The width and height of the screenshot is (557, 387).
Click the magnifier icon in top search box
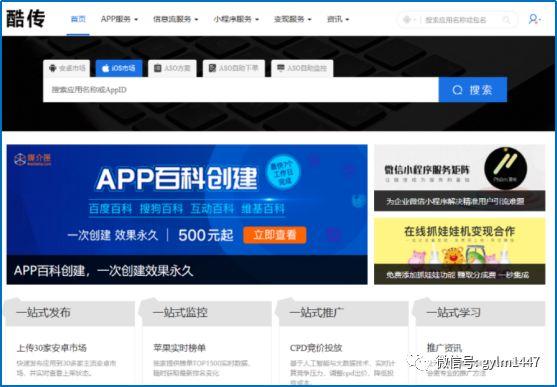pyautogui.click(x=507, y=20)
